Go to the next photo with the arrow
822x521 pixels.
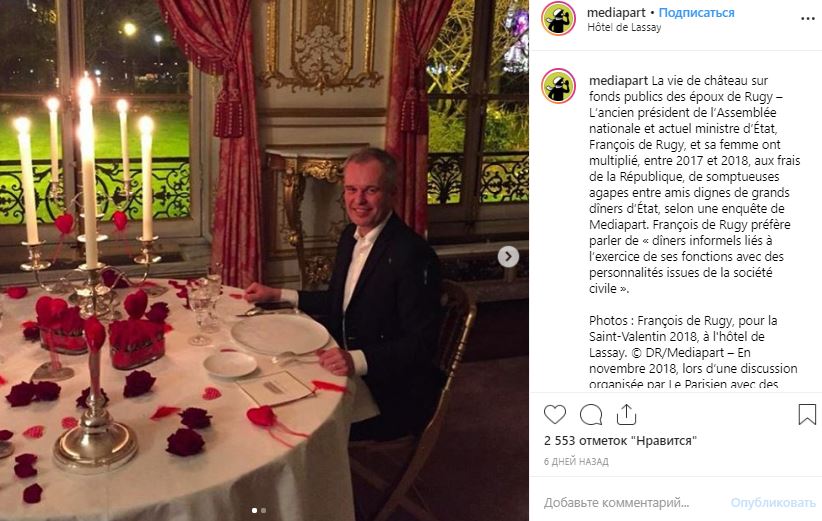pos(508,256)
